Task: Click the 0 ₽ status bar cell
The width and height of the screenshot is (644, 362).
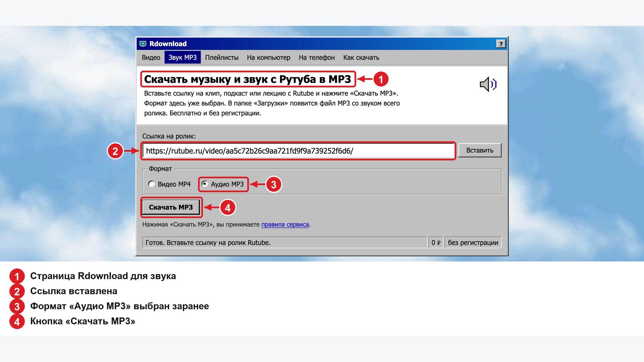Action: (x=436, y=243)
